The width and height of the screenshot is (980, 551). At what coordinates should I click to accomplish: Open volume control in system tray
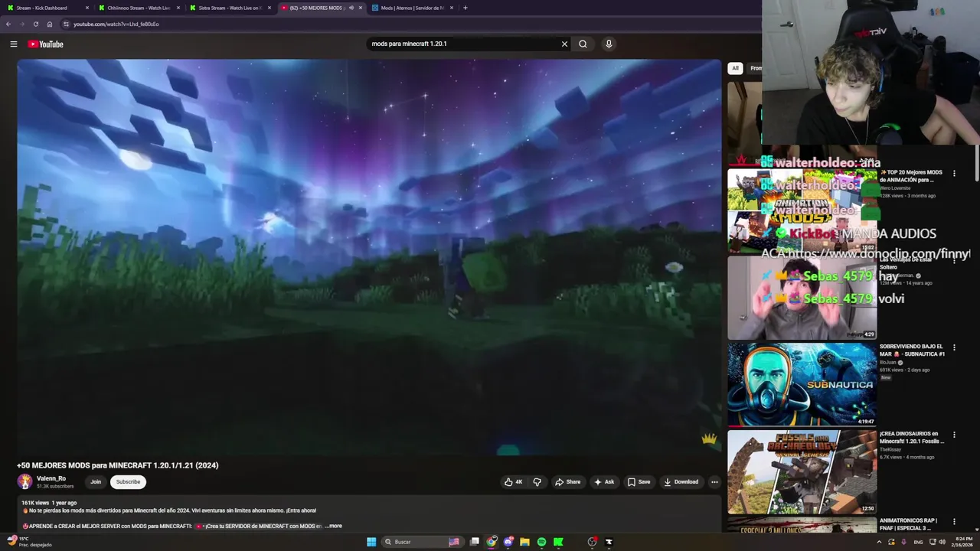pos(942,542)
